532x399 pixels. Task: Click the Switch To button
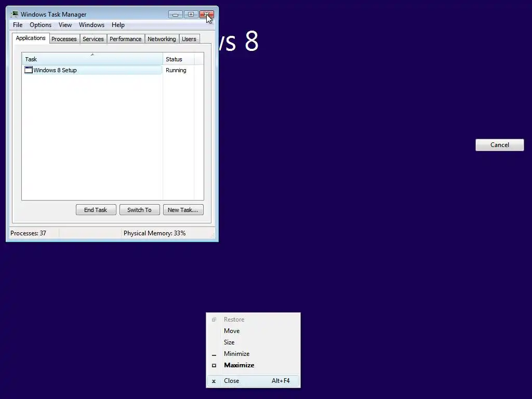pos(139,210)
